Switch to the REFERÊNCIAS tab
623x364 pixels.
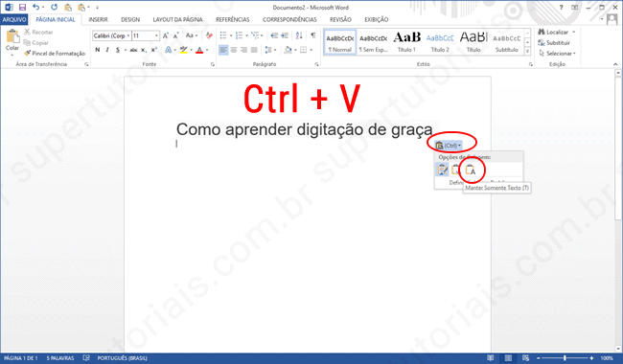pos(233,19)
